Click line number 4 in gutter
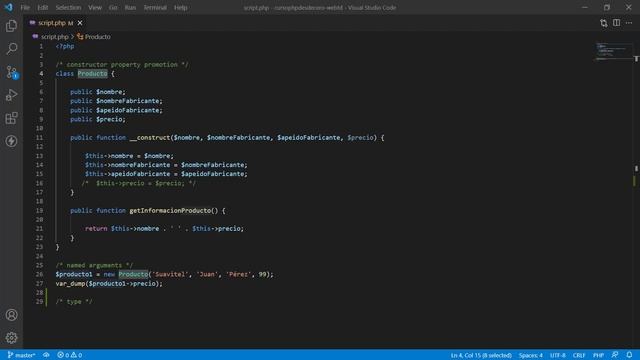This screenshot has width=640, height=360. (x=41, y=73)
